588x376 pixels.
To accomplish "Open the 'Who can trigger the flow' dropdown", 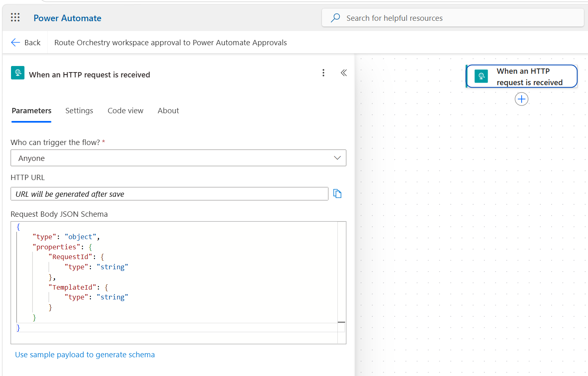I will point(178,158).
